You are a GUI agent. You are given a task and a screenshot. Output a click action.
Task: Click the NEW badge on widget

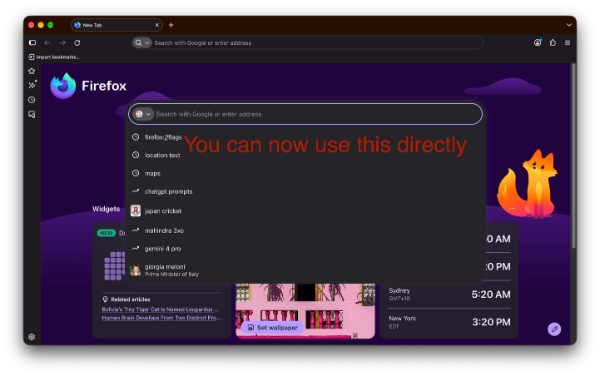[x=106, y=233]
